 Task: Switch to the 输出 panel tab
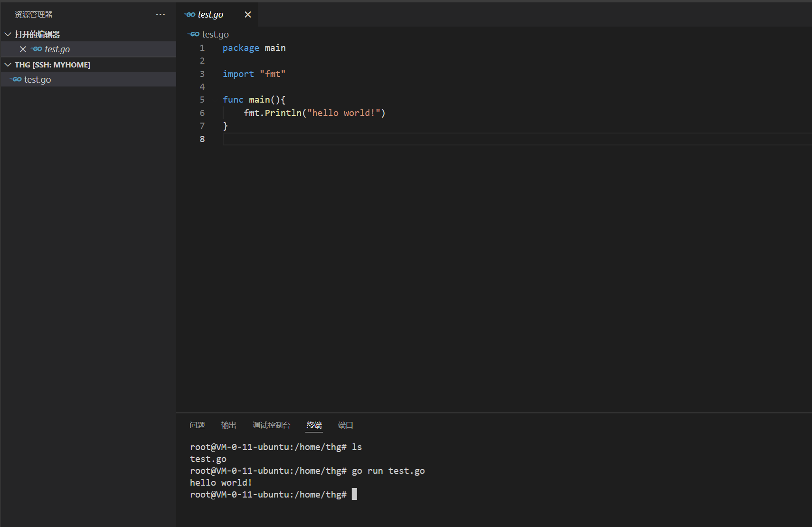click(x=228, y=425)
